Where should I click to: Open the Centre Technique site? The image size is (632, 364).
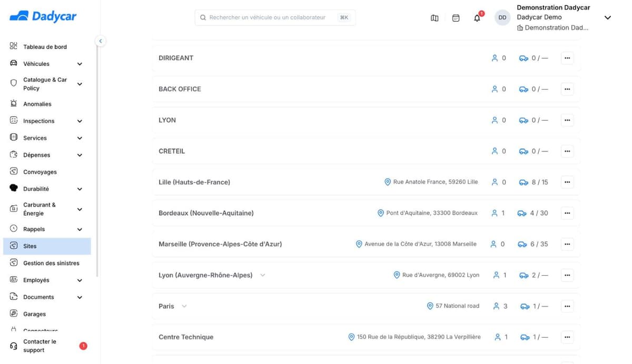pyautogui.click(x=186, y=337)
